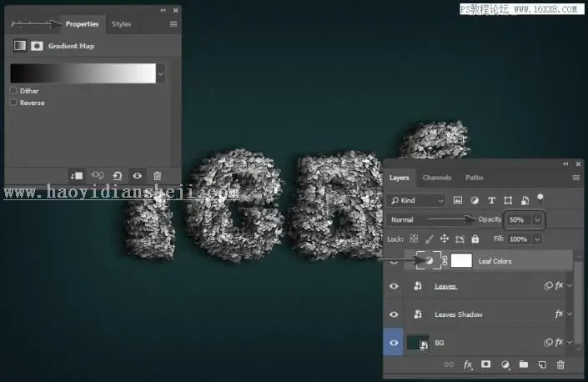This screenshot has height=382, width=588.
Task: Open Normal blend mode dropdown
Action: (x=430, y=219)
